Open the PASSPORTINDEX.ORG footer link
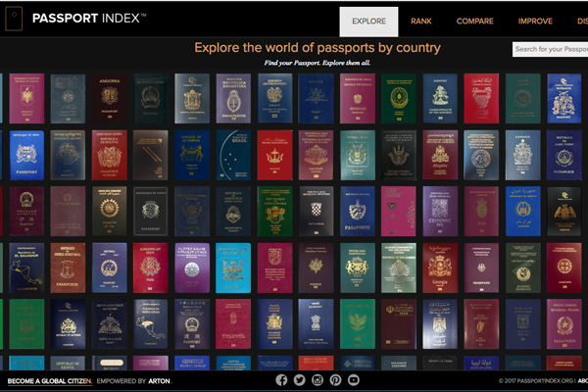 click(x=534, y=380)
